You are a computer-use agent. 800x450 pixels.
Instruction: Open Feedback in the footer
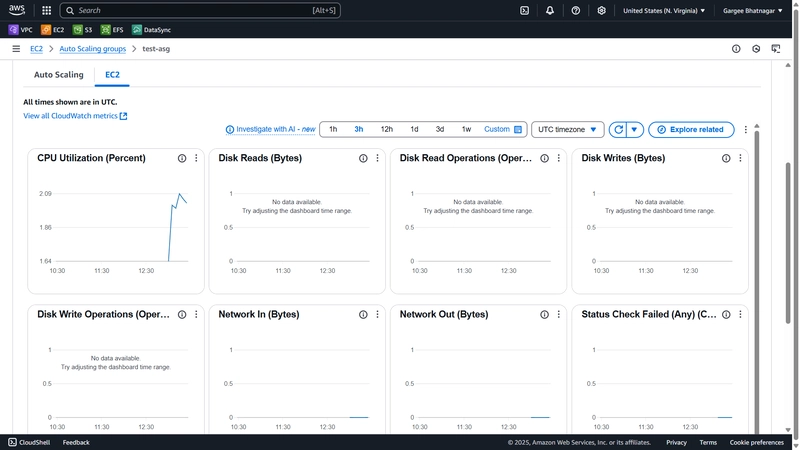point(76,442)
